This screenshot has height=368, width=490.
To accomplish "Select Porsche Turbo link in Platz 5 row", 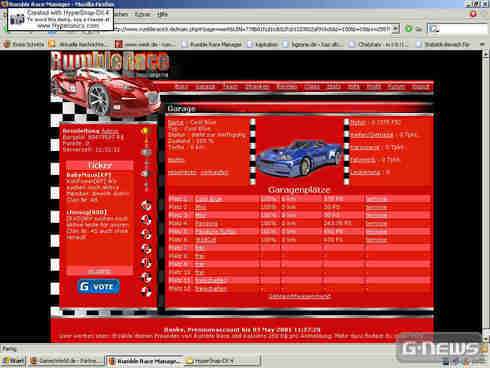I will (215, 232).
